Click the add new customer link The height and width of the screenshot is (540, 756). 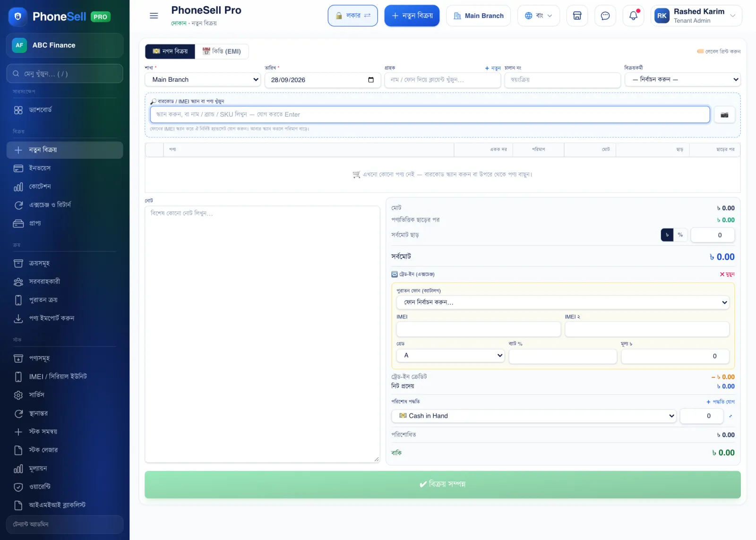493,68
